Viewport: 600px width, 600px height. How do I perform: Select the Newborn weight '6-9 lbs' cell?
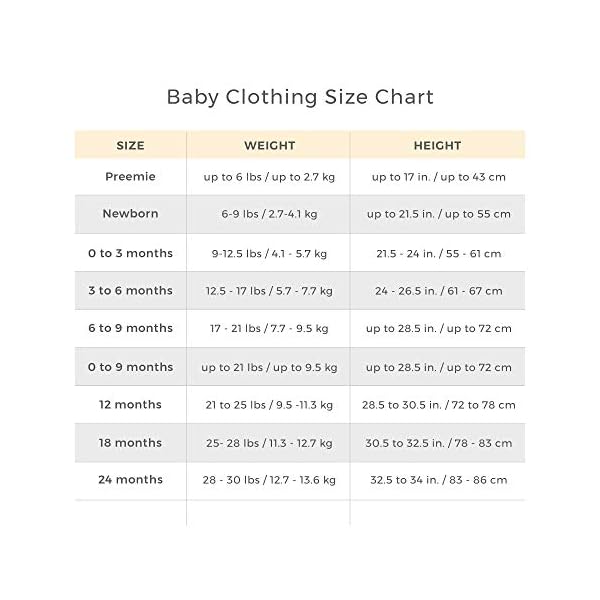pos(269,214)
